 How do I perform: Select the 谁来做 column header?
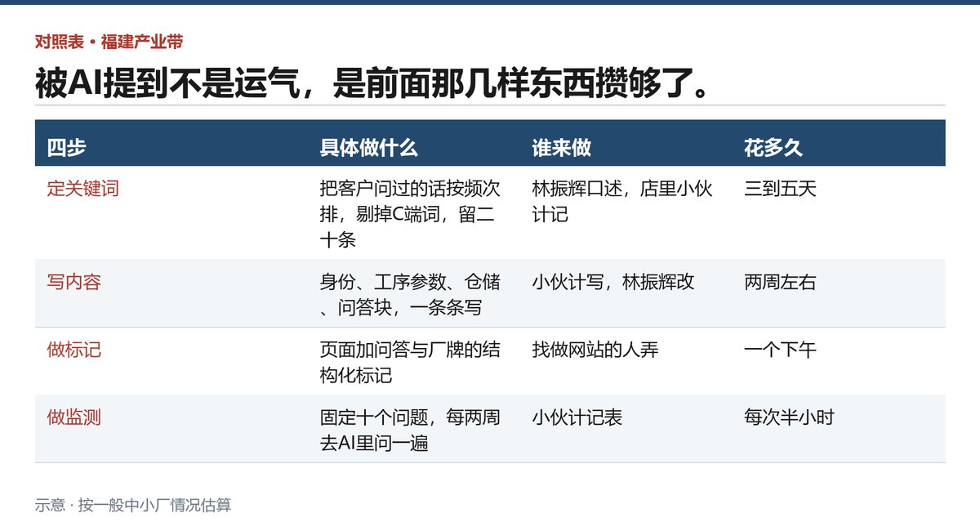(562, 148)
